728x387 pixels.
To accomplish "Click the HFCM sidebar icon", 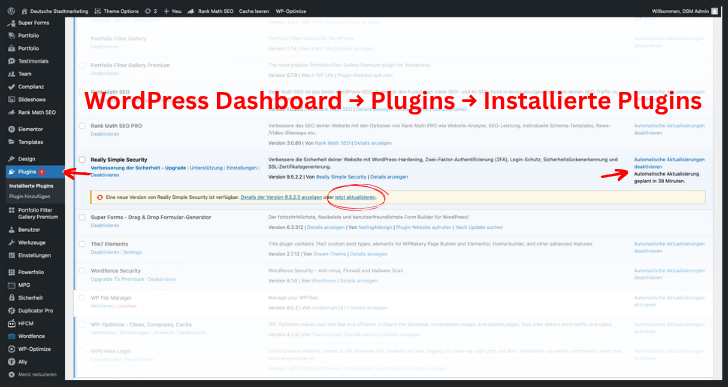I will click(11, 323).
